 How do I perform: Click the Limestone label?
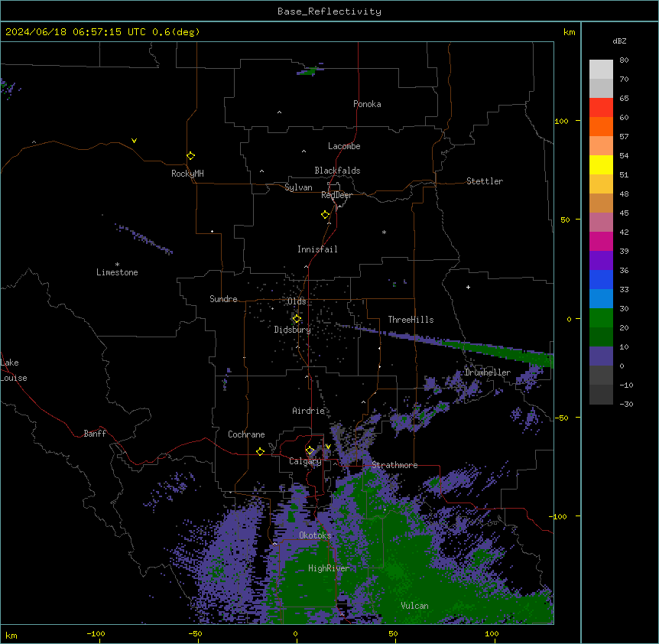117,272
